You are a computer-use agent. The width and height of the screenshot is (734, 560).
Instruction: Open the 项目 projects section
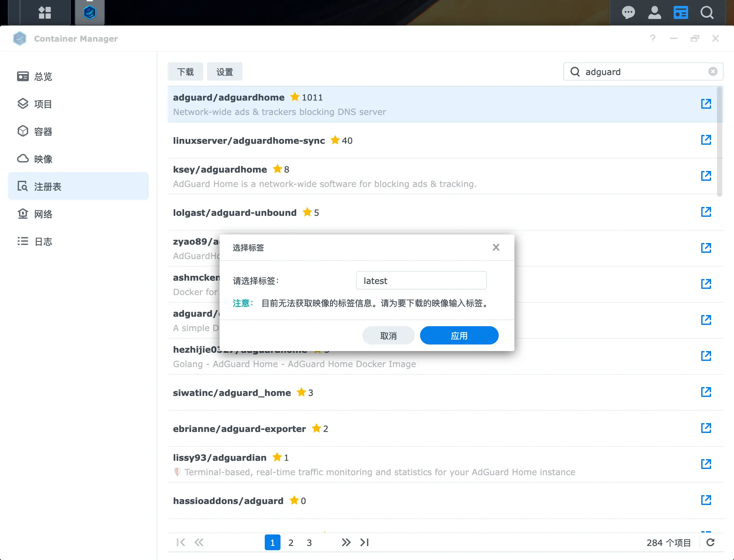coord(78,104)
